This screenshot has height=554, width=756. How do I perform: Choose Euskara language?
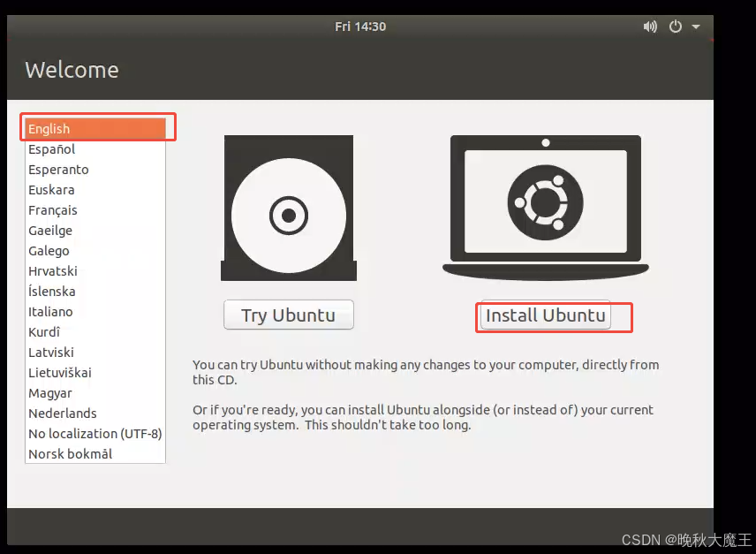(x=95, y=189)
